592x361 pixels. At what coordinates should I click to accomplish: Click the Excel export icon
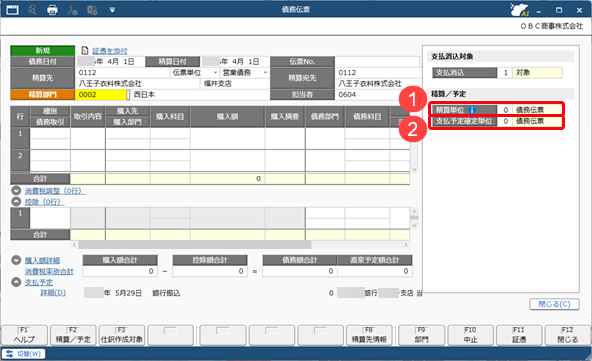[x=92, y=10]
